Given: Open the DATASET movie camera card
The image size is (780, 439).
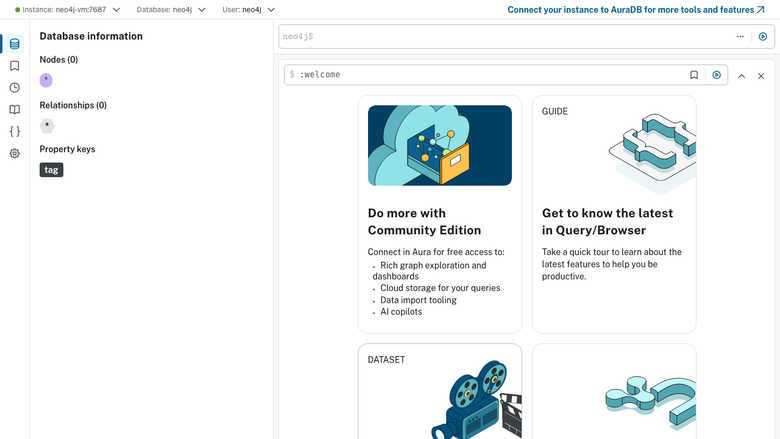Looking at the screenshot, I should click(x=440, y=391).
